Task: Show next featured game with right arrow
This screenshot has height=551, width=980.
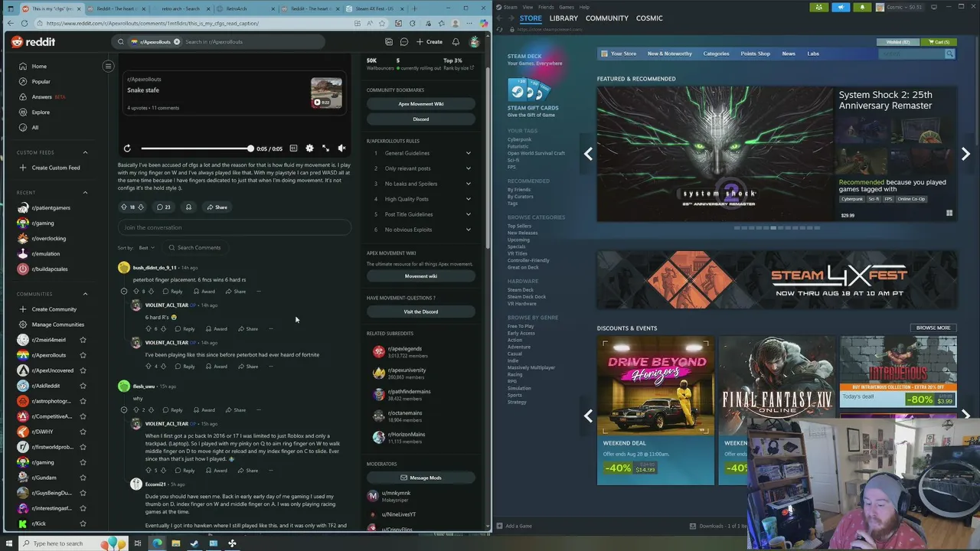Action: click(965, 154)
